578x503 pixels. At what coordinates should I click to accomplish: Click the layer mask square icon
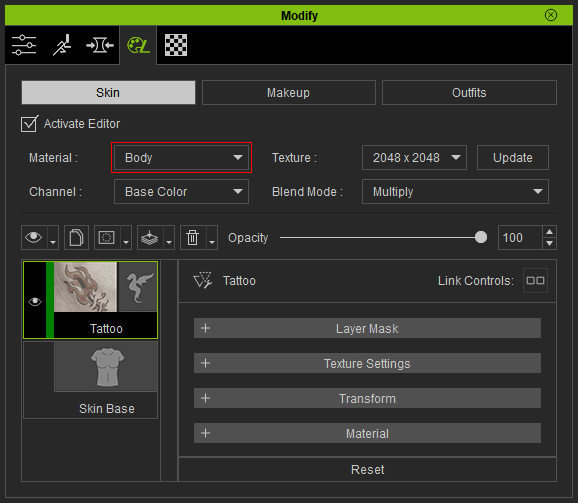point(107,238)
